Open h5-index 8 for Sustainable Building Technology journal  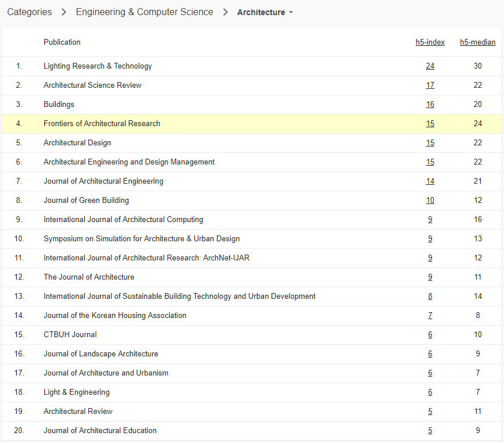[x=430, y=296]
